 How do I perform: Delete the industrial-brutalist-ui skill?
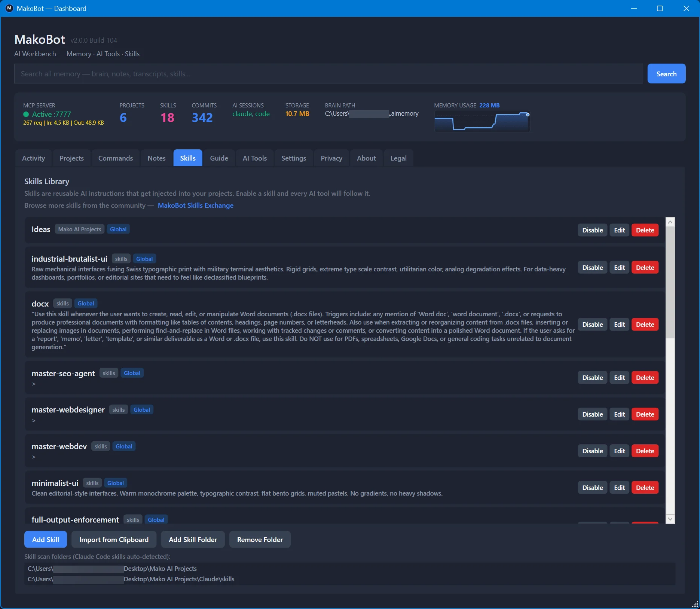click(645, 268)
